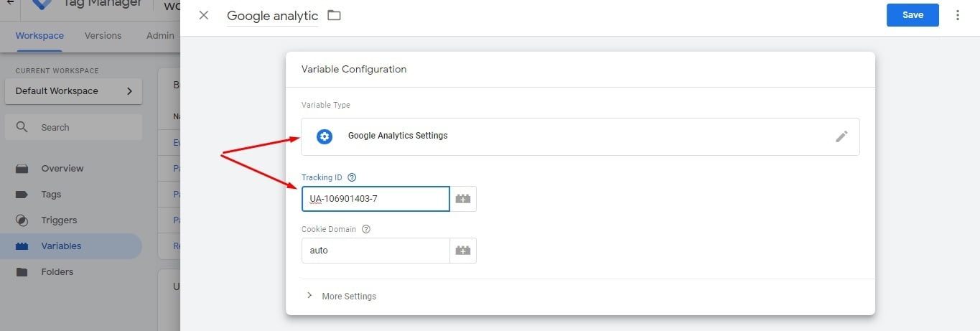Image resolution: width=980 pixels, height=331 pixels.
Task: Edit the variable name field Google analytic
Action: [x=272, y=16]
